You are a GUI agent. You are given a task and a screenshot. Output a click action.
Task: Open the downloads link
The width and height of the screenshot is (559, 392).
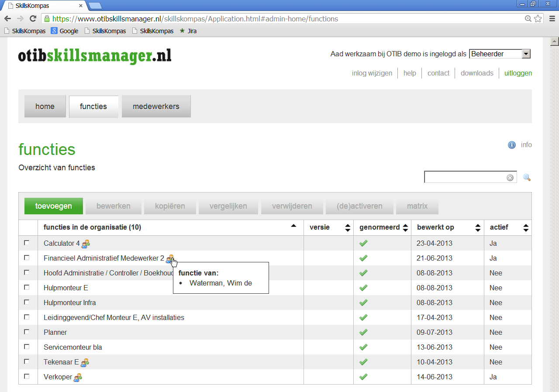tap(477, 73)
